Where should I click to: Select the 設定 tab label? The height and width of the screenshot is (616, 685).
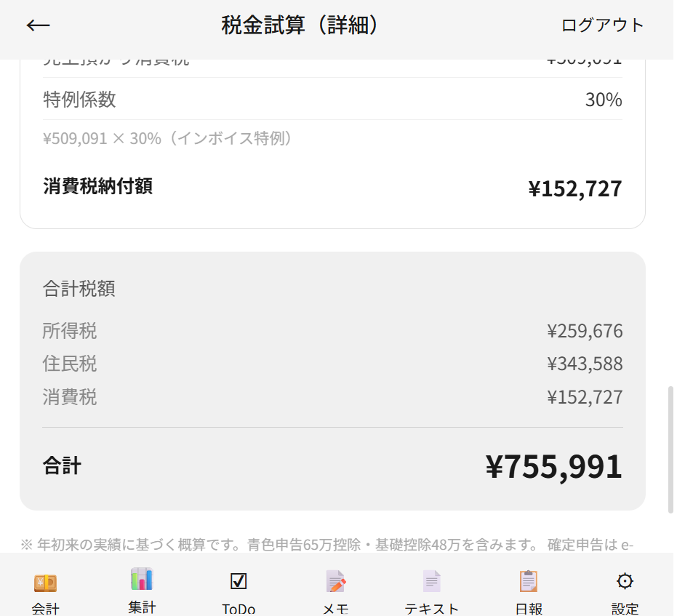625,609
